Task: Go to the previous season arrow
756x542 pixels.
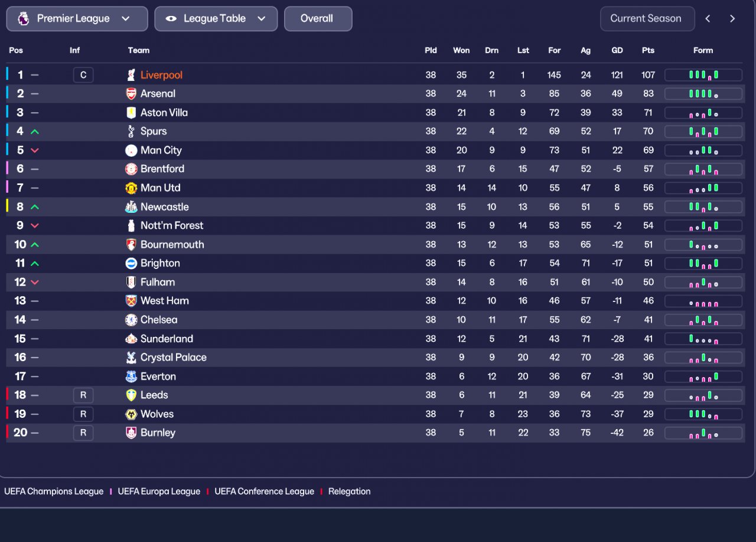Action: [708, 19]
